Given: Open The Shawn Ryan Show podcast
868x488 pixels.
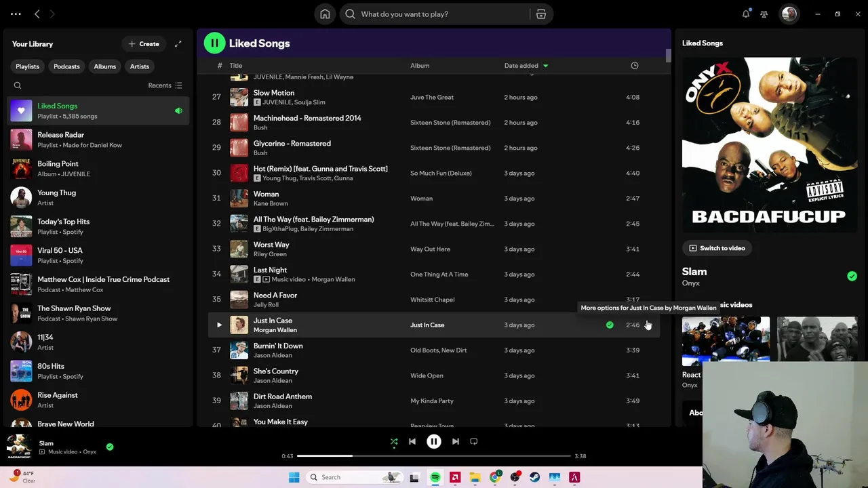Looking at the screenshot, I should pyautogui.click(x=98, y=313).
